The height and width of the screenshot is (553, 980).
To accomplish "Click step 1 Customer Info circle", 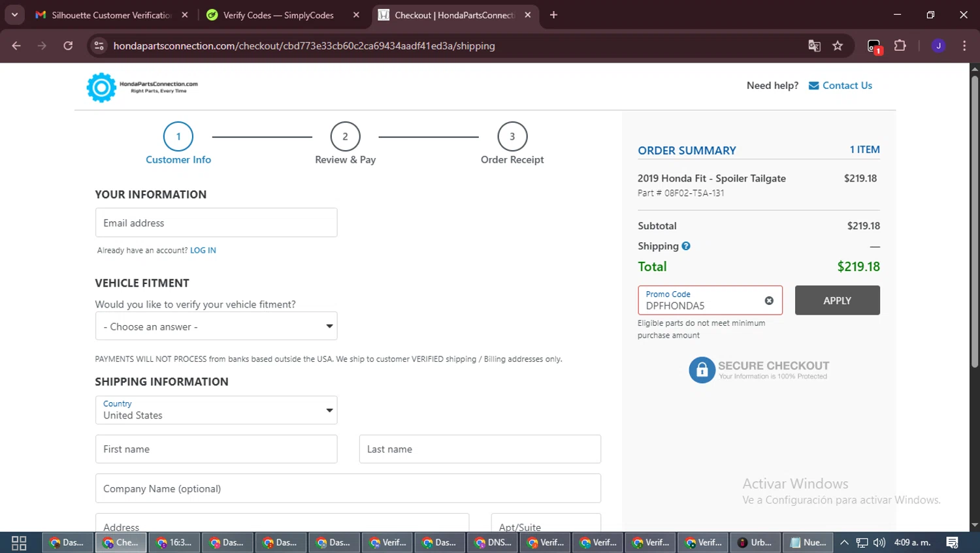I will (178, 136).
